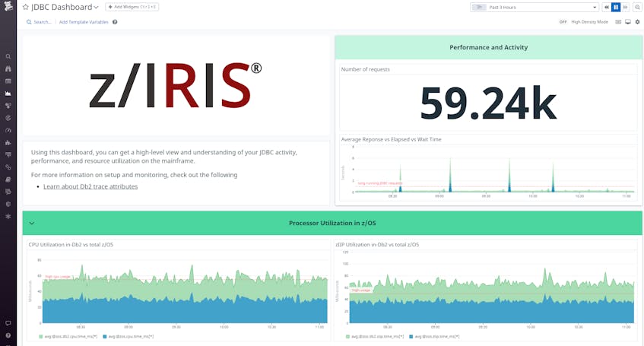Click Average Reponse vs Elapsed widget title
The height and width of the screenshot is (346, 644).
[x=391, y=139]
